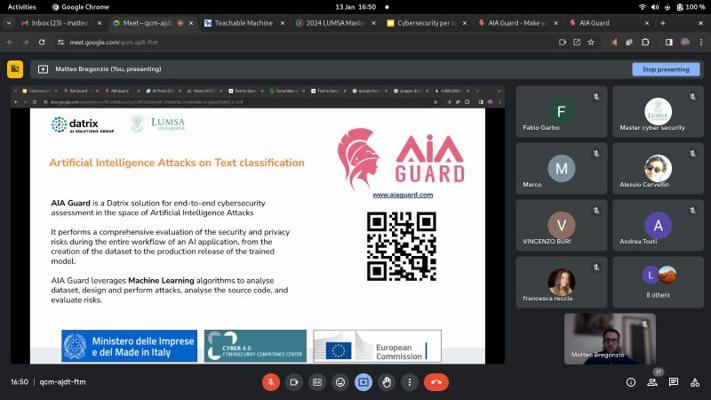Click the datrix logo on the slide
711x400 pixels.
[x=83, y=125]
